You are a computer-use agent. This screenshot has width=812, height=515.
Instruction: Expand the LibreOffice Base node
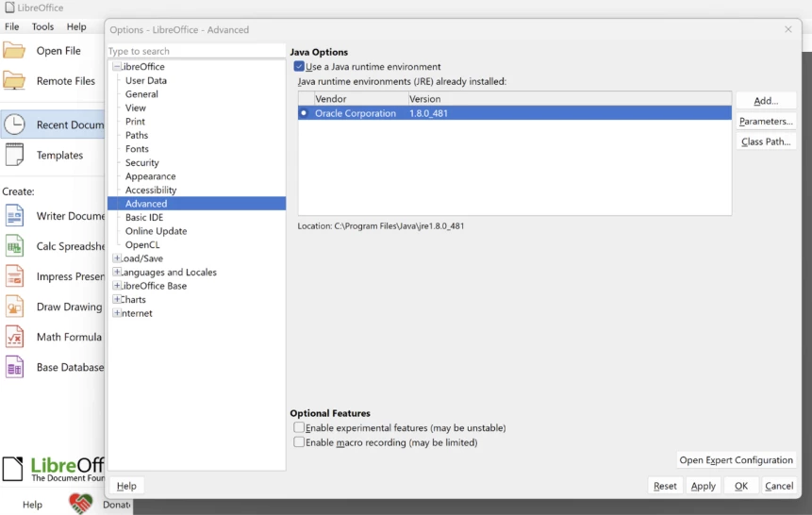[117, 286]
